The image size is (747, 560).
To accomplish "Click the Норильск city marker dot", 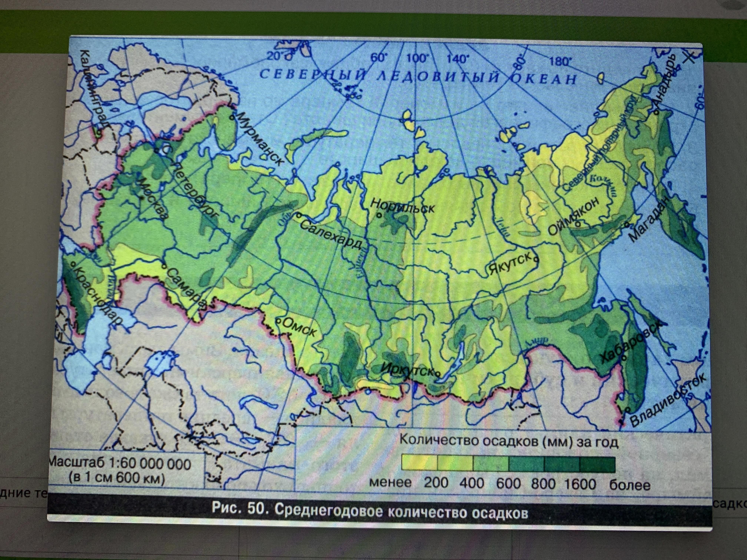I will click(x=379, y=215).
